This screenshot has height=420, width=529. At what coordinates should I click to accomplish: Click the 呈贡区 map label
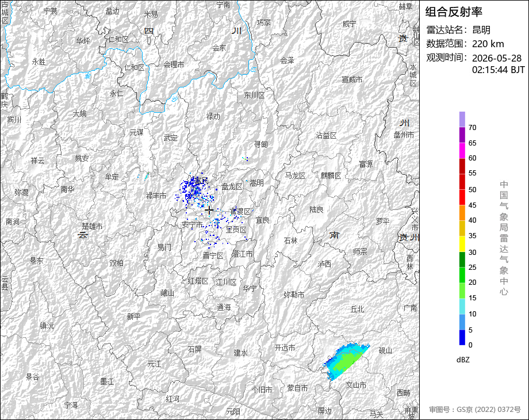tap(236, 230)
